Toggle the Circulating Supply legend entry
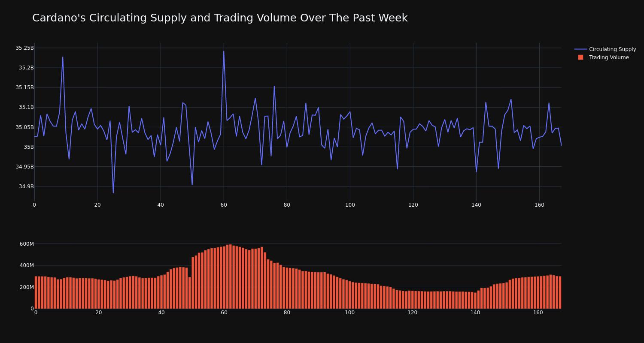 (605, 49)
